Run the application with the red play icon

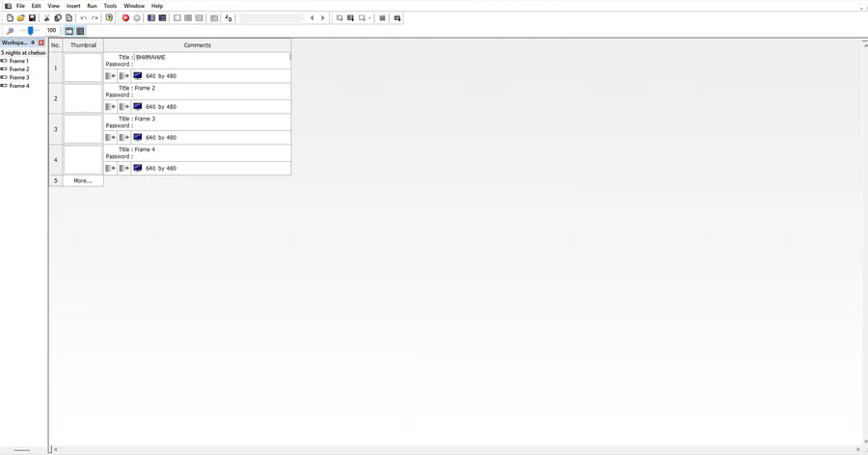125,18
